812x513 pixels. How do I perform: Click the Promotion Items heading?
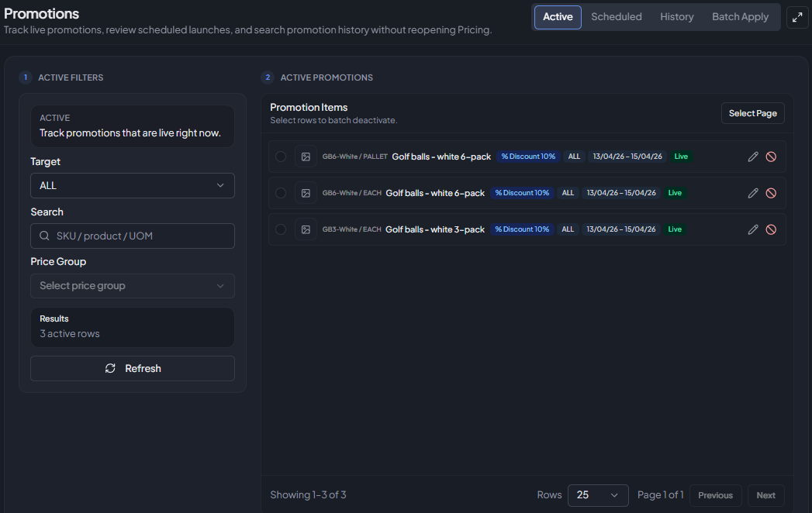[x=309, y=107]
